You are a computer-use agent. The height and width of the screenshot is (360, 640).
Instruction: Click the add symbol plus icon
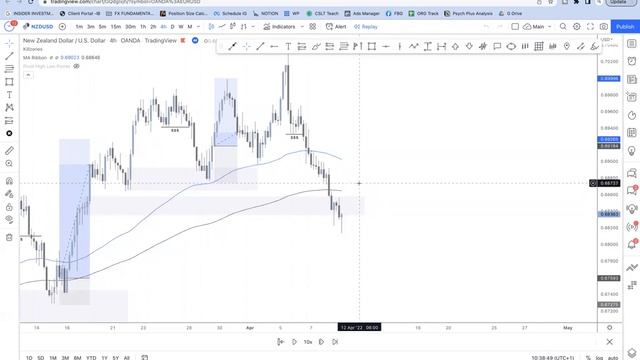click(x=62, y=27)
